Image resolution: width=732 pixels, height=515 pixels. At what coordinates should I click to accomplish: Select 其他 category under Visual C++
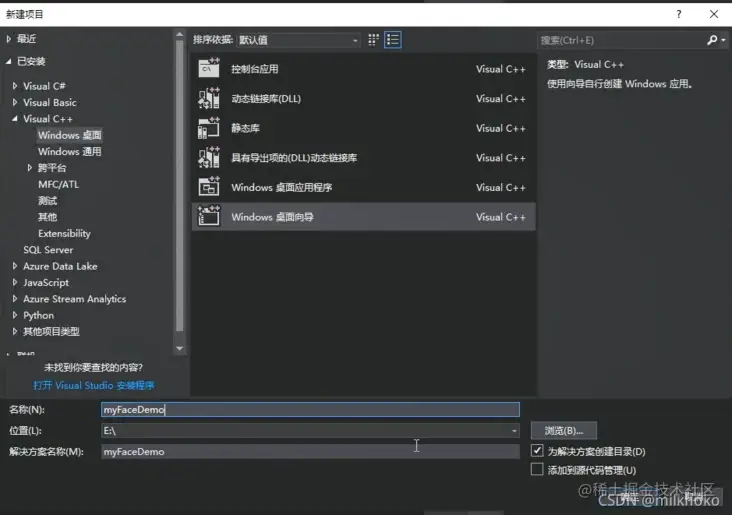(x=48, y=217)
